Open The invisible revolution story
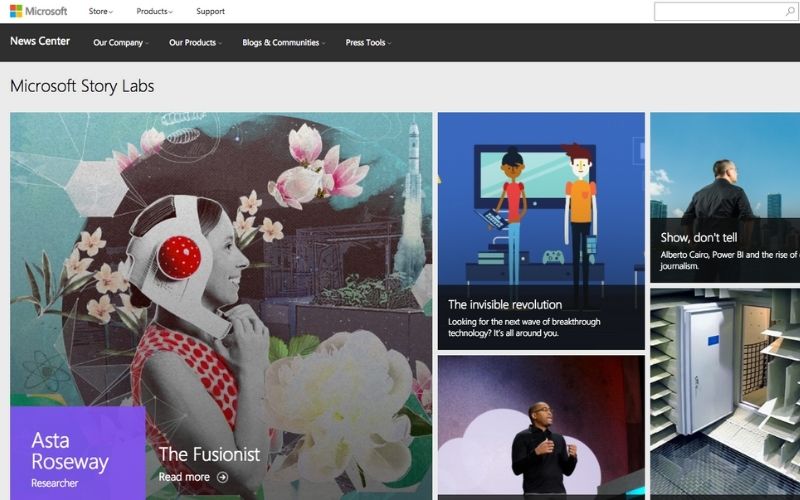Viewport: 800px width, 500px height. pos(505,305)
